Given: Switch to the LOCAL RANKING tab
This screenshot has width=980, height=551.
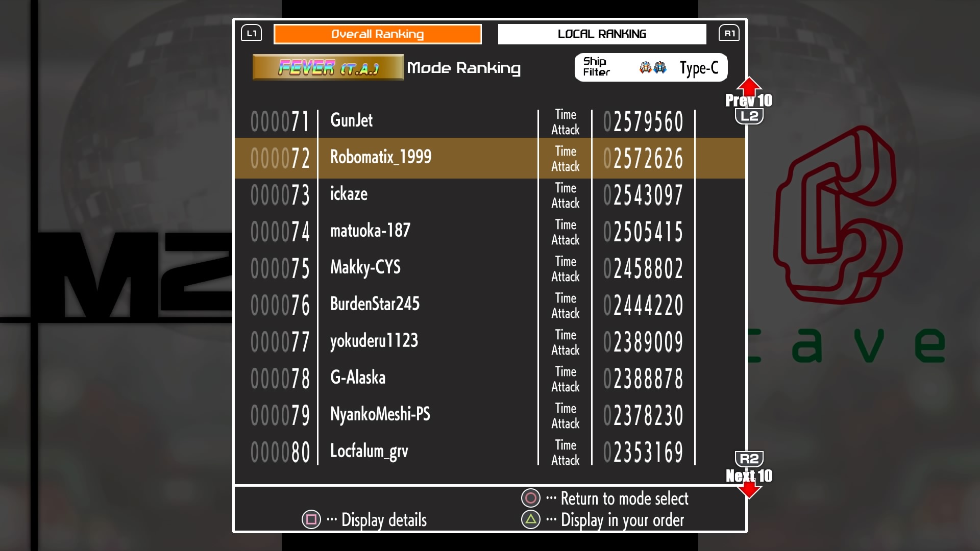Looking at the screenshot, I should pyautogui.click(x=602, y=34).
